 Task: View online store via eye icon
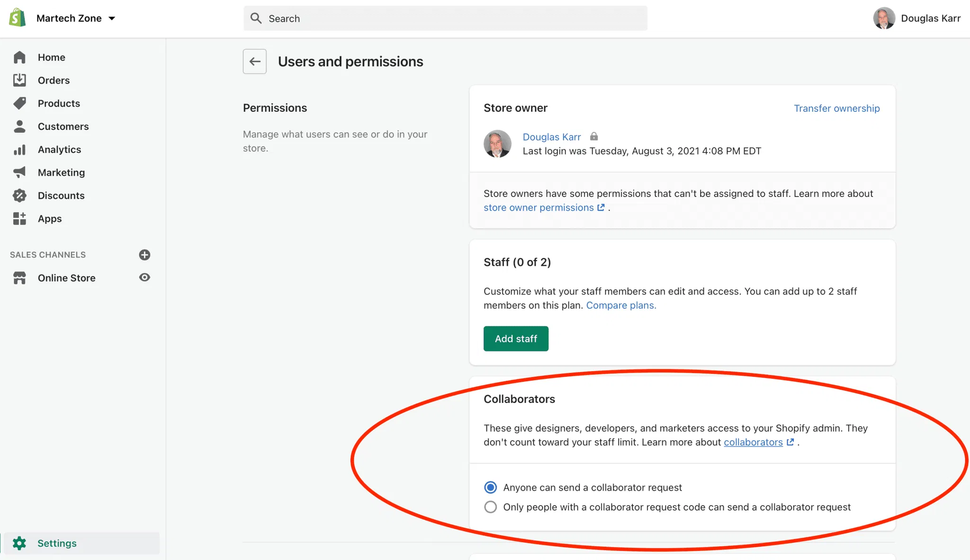144,277
